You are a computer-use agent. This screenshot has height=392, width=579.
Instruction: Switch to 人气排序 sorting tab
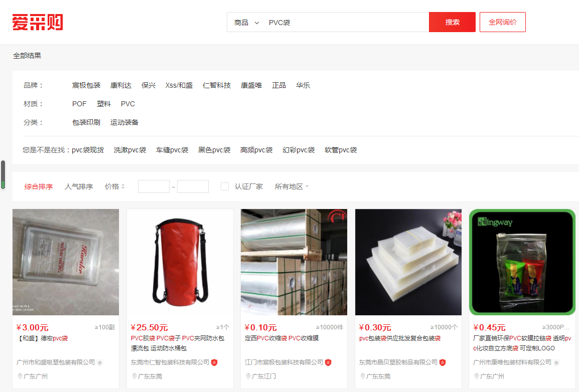click(x=79, y=186)
